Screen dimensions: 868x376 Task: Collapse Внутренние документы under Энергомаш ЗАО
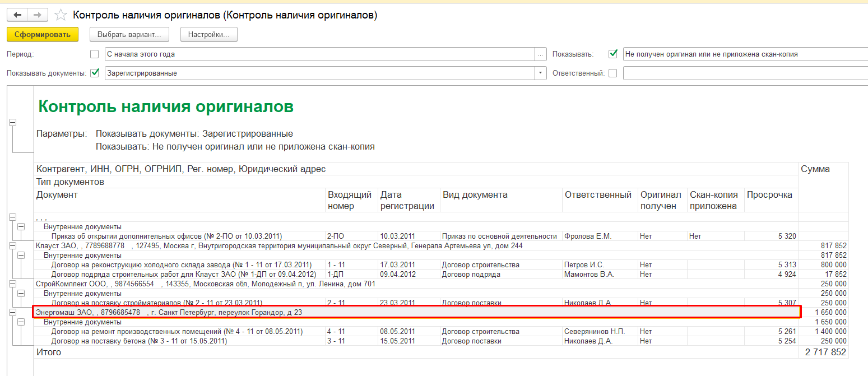pos(21,322)
